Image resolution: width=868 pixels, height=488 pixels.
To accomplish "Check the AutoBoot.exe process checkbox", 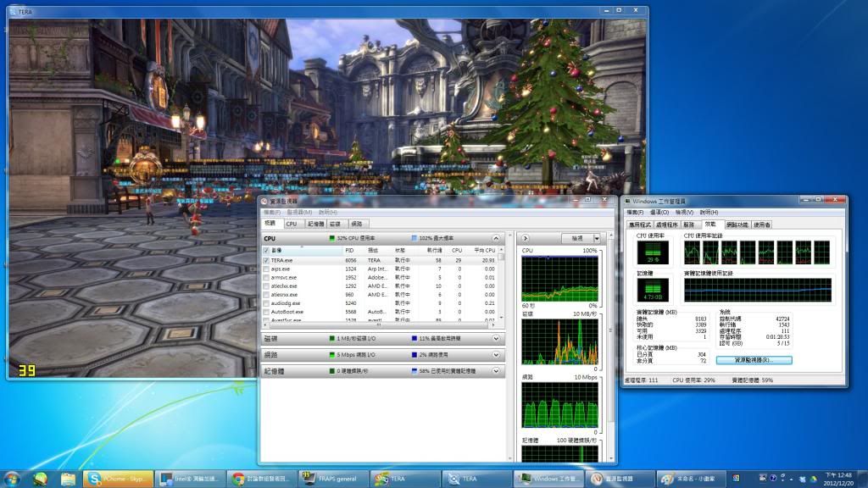I will [266, 312].
